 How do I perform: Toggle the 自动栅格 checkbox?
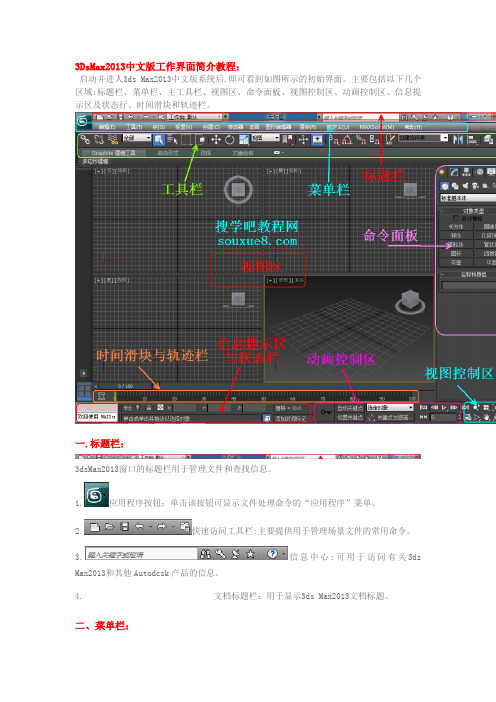[x=456, y=218]
